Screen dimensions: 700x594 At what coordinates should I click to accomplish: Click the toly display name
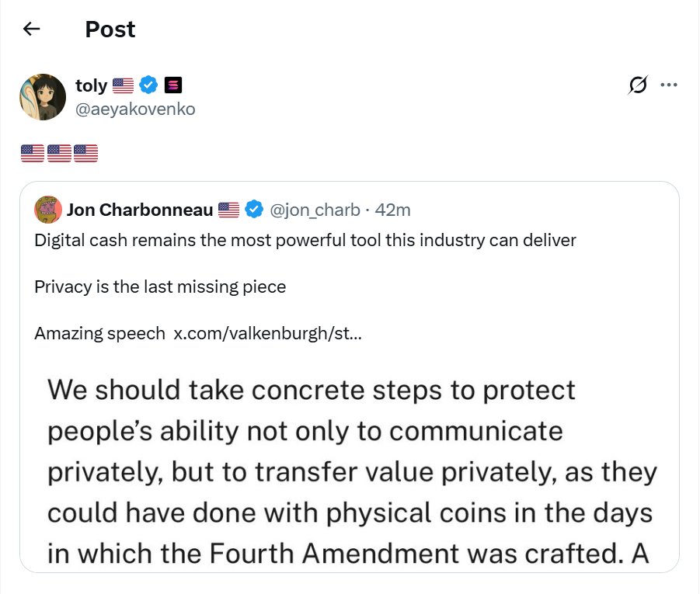[x=91, y=85]
